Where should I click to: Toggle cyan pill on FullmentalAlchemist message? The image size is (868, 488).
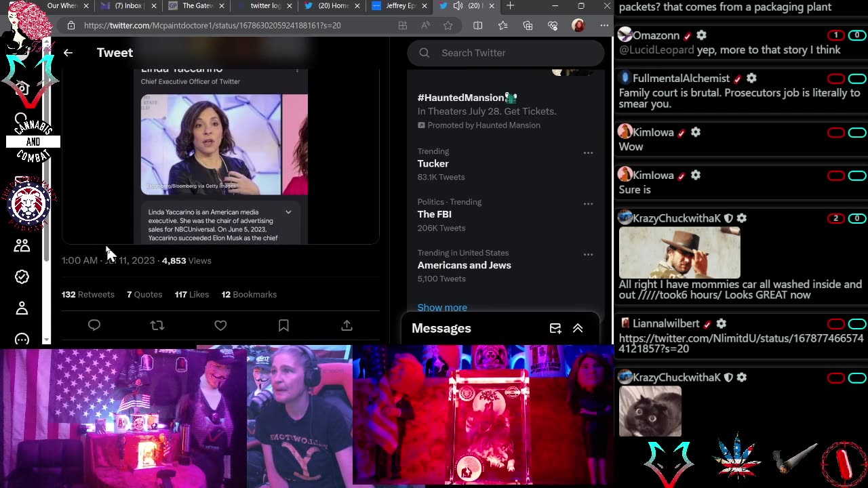point(857,78)
